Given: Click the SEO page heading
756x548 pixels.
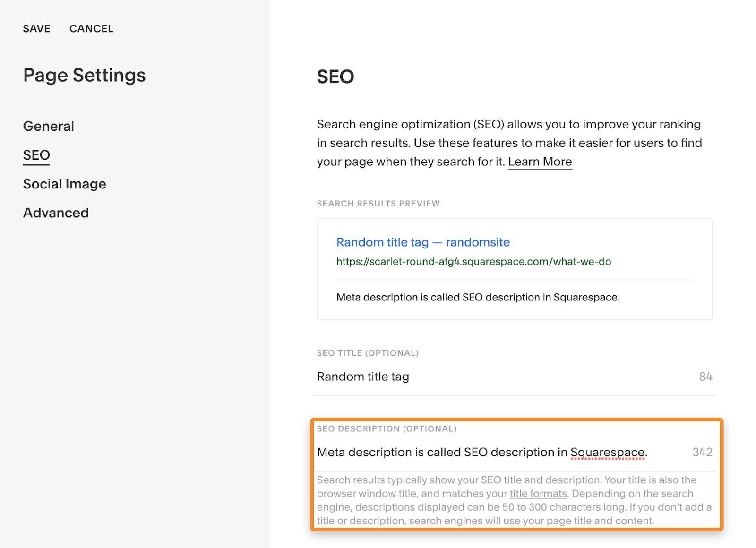Looking at the screenshot, I should 335,76.
